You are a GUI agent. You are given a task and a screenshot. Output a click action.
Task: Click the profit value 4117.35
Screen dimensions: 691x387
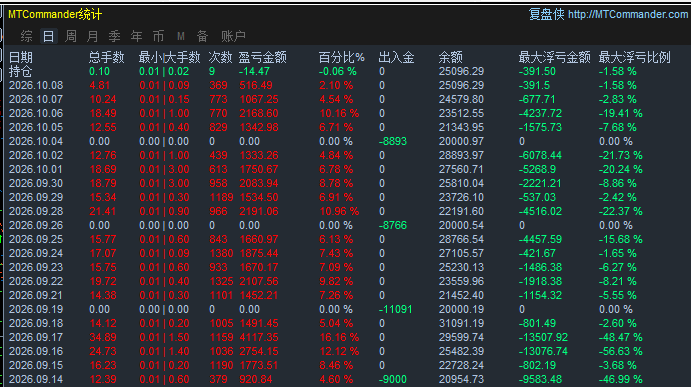(x=259, y=337)
